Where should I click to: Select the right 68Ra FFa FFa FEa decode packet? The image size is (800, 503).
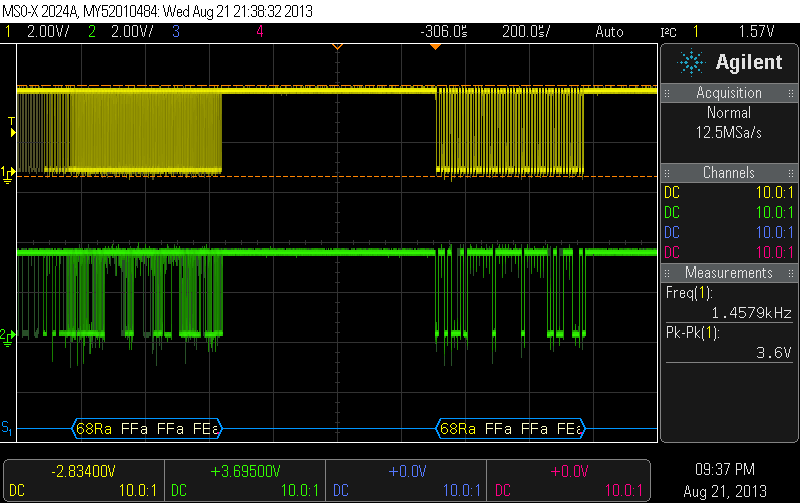[x=510, y=429]
